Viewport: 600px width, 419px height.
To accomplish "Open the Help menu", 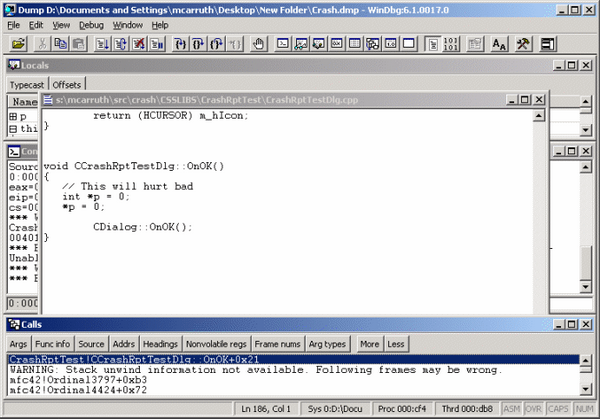I will [160, 25].
